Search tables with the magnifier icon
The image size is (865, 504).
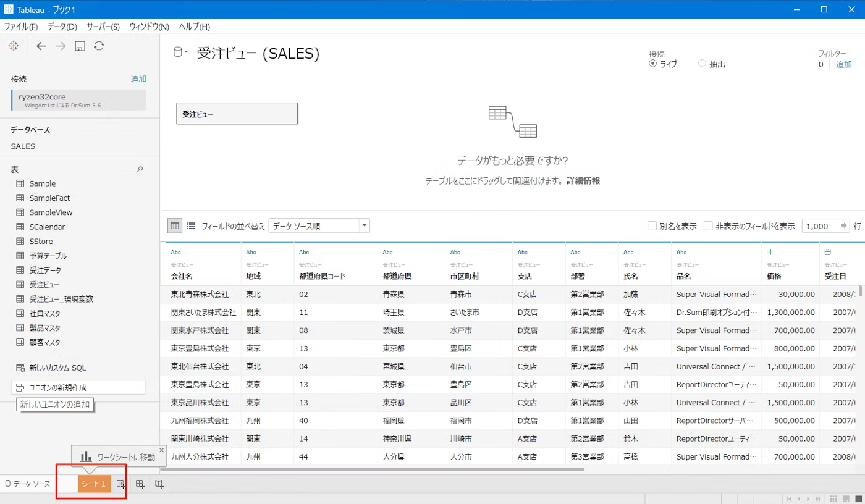pyautogui.click(x=140, y=169)
